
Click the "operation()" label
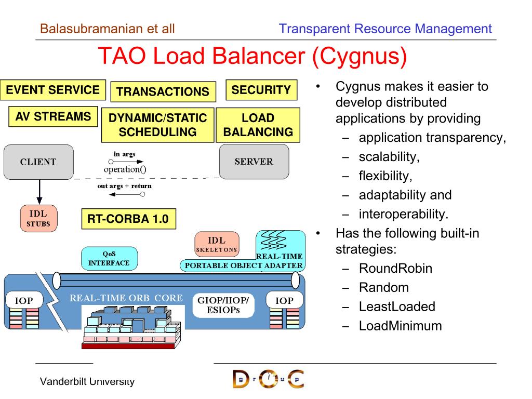[125, 169]
